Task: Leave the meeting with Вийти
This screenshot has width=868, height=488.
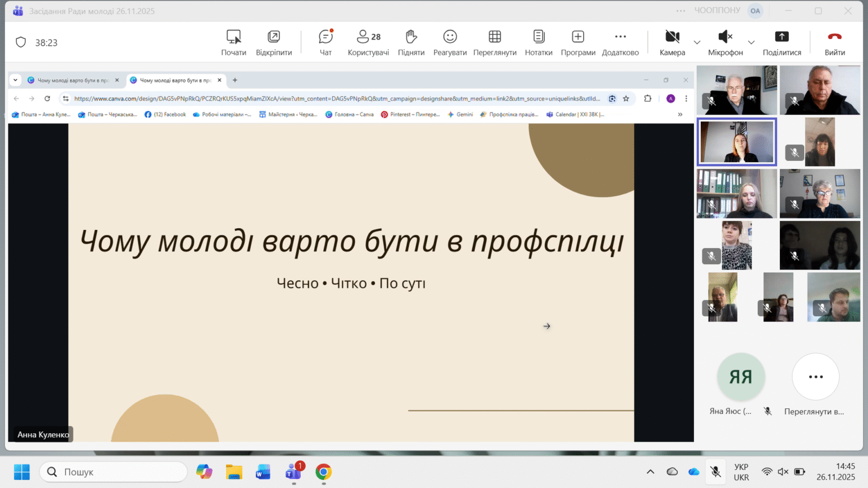Action: coord(834,42)
